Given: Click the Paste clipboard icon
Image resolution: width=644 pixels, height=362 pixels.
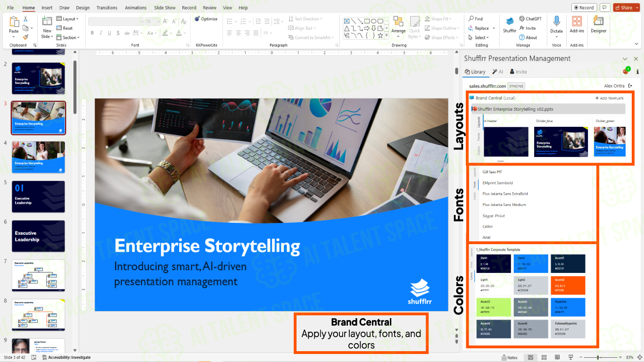Looking at the screenshot, I should tap(14, 21).
